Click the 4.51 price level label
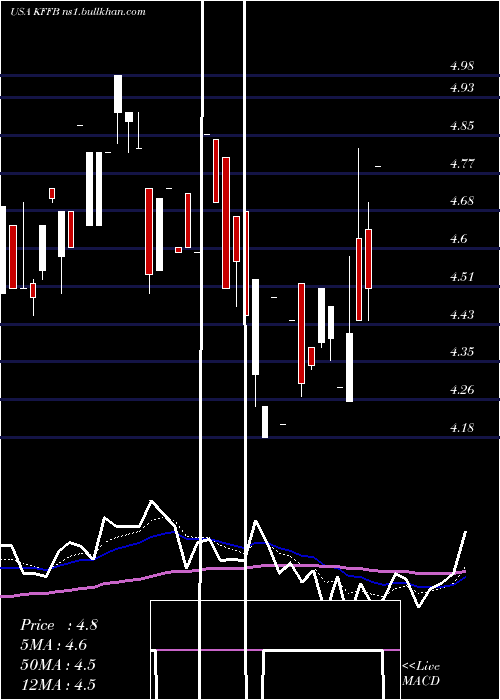Image resolution: width=500 pixels, height=700 pixels. (462, 276)
